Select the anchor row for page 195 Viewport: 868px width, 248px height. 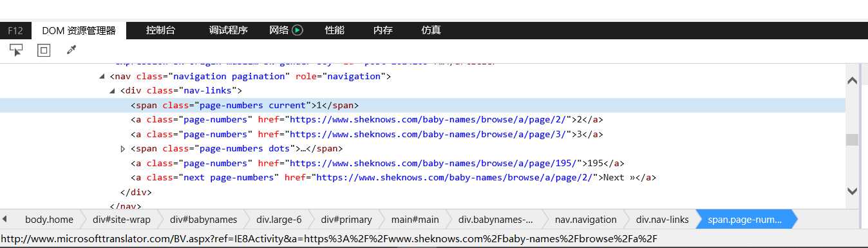(422, 163)
